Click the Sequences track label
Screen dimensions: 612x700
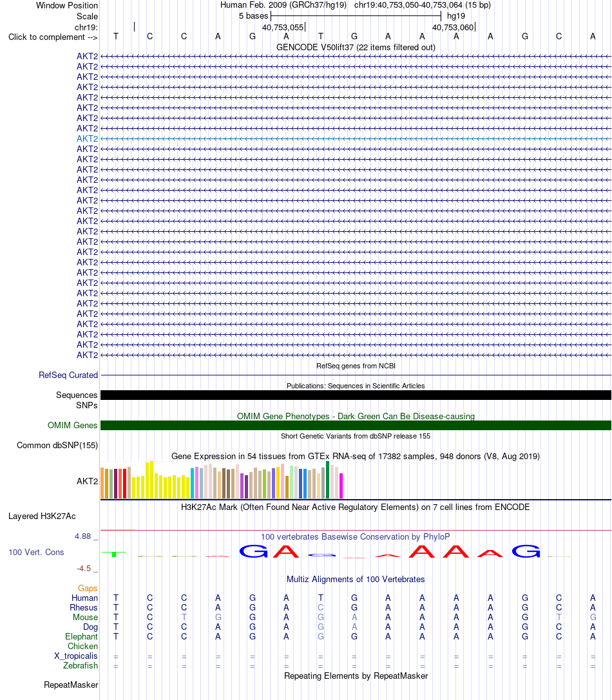[77, 395]
